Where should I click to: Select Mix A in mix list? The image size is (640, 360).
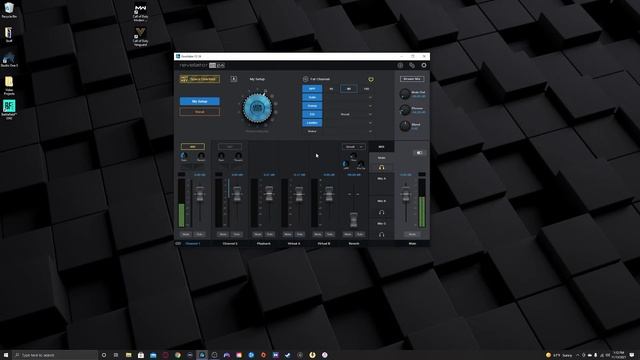click(381, 179)
